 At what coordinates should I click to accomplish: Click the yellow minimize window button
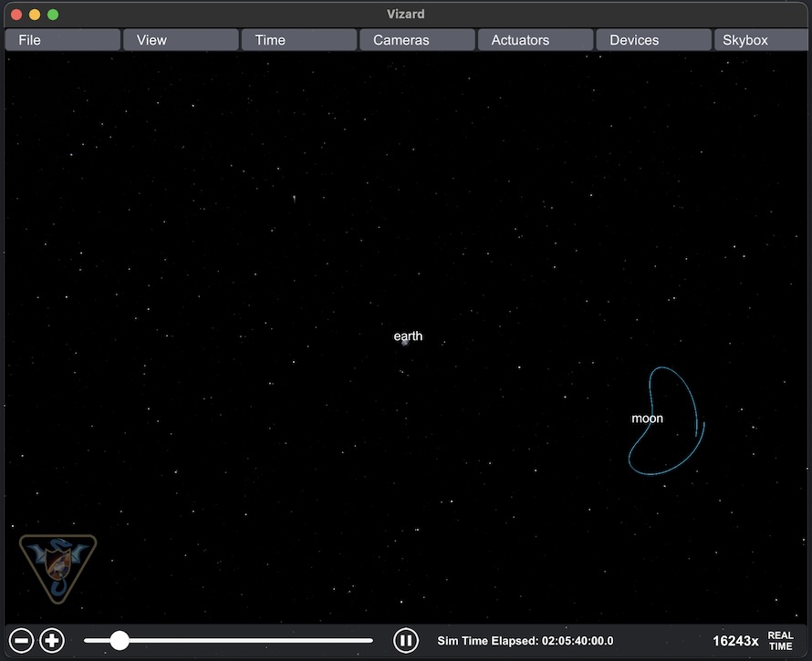coord(35,15)
